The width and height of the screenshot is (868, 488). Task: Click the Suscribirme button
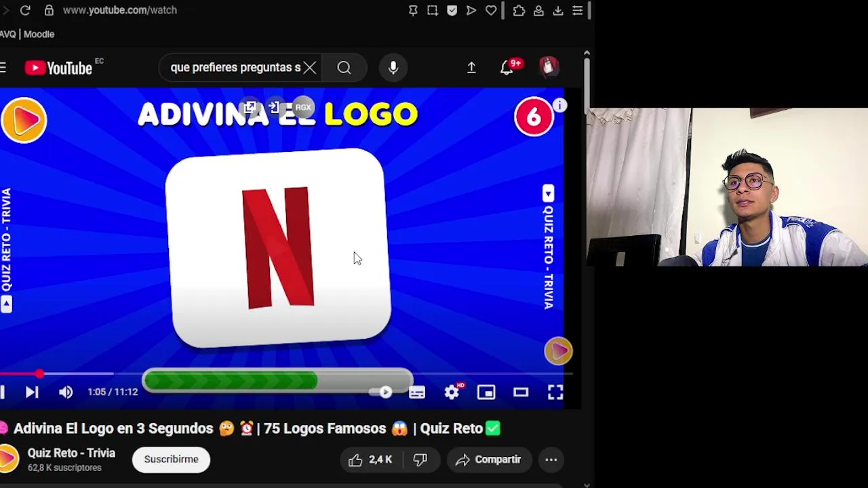pyautogui.click(x=172, y=460)
